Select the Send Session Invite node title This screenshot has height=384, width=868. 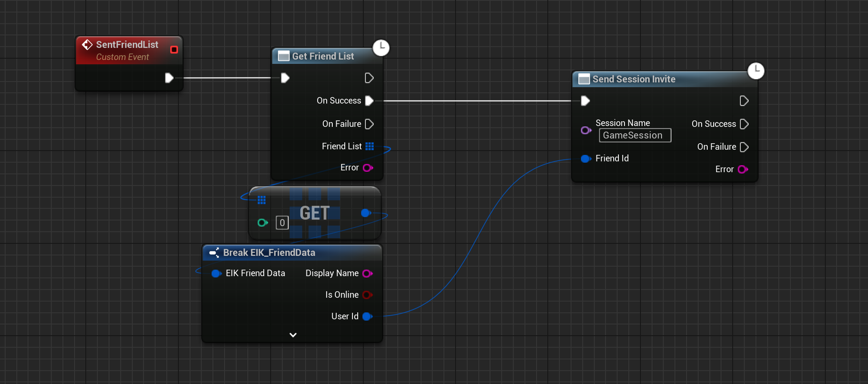pyautogui.click(x=634, y=79)
